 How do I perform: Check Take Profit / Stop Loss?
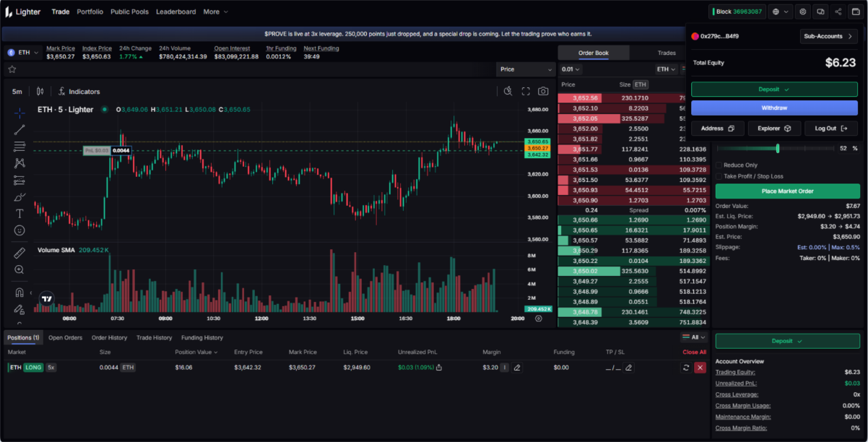point(719,176)
